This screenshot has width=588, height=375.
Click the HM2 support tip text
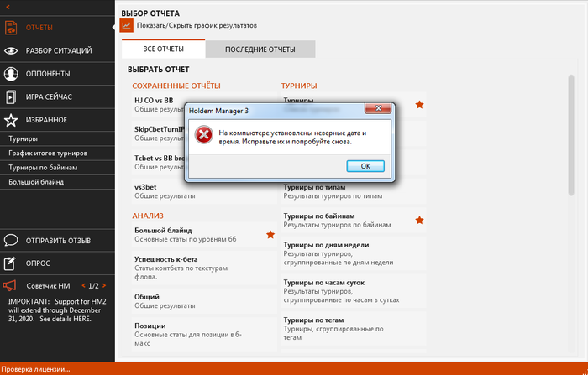pos(57,310)
